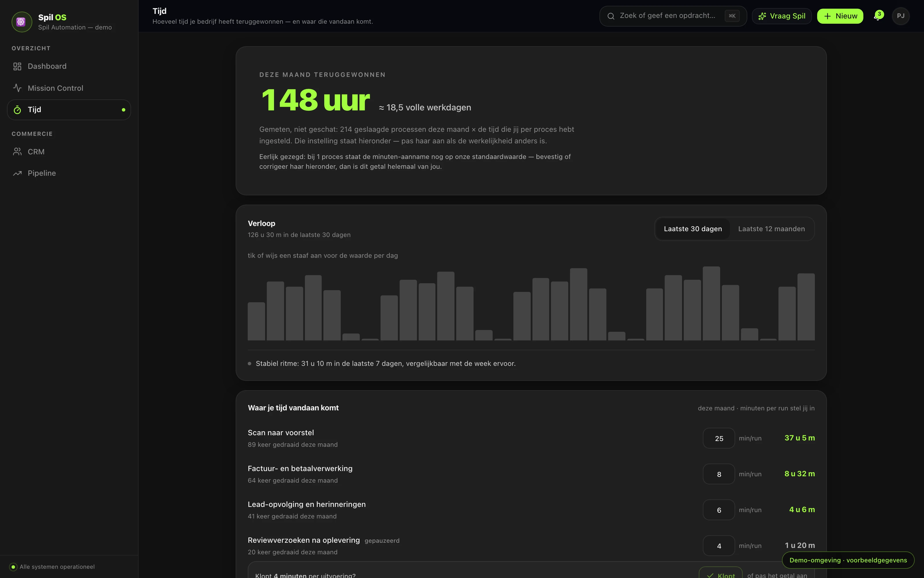Click the green status dot by 'Alle systemen operationeel'
This screenshot has width=924, height=578.
[13, 567]
